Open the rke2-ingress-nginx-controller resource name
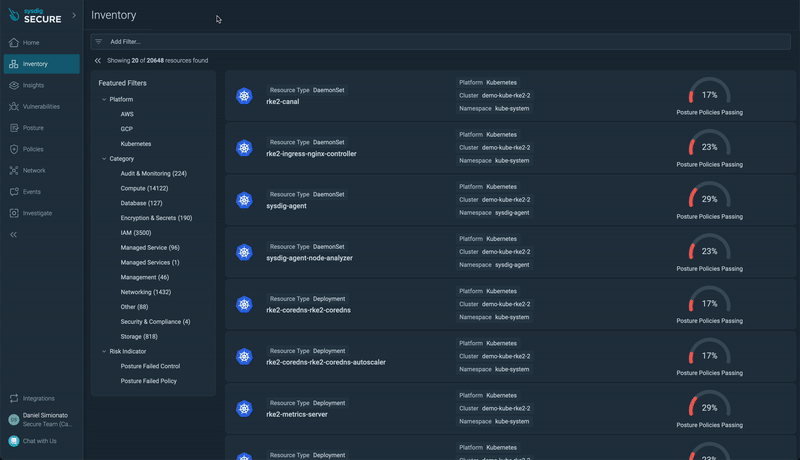 coord(311,154)
